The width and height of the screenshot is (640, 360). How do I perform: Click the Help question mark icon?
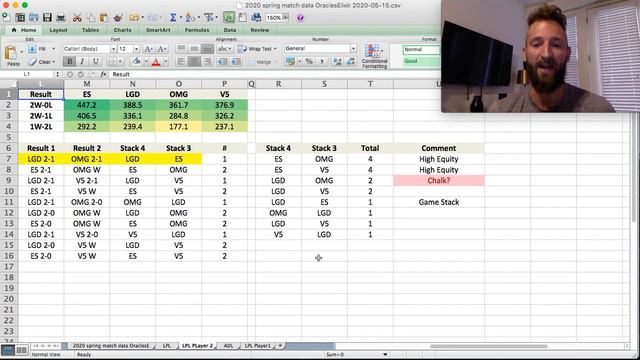click(x=300, y=18)
